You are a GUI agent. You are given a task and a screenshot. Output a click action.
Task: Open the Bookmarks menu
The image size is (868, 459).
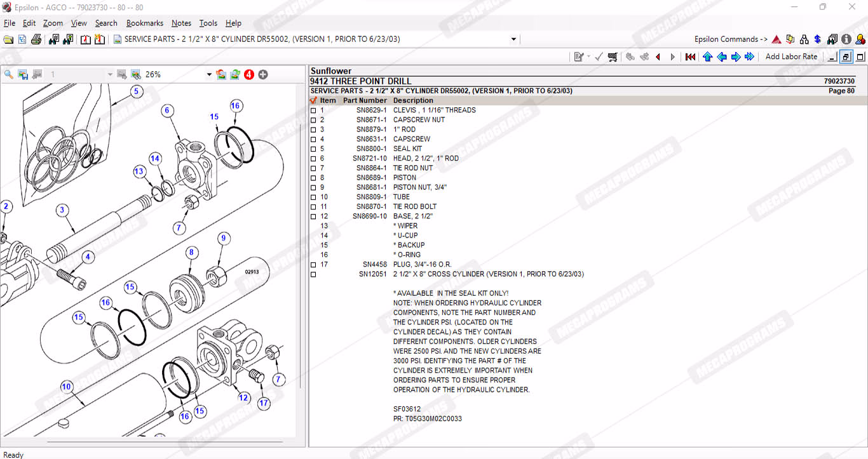(144, 23)
